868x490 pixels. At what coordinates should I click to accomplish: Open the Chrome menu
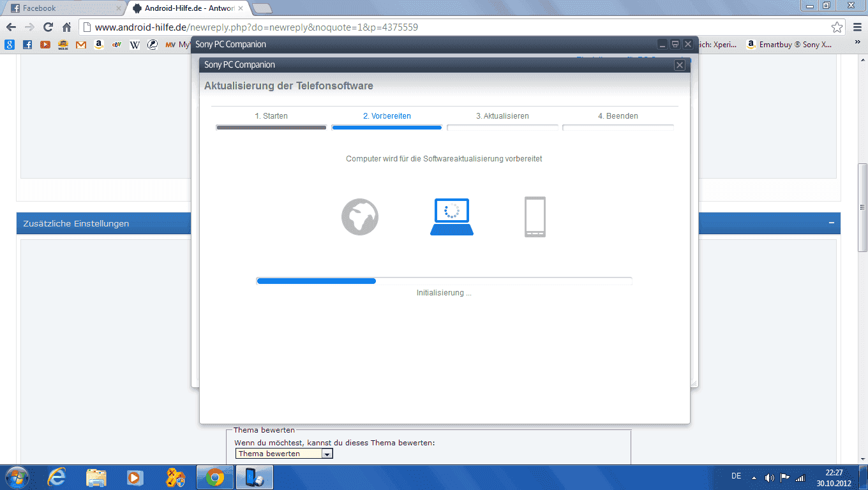pos(857,27)
